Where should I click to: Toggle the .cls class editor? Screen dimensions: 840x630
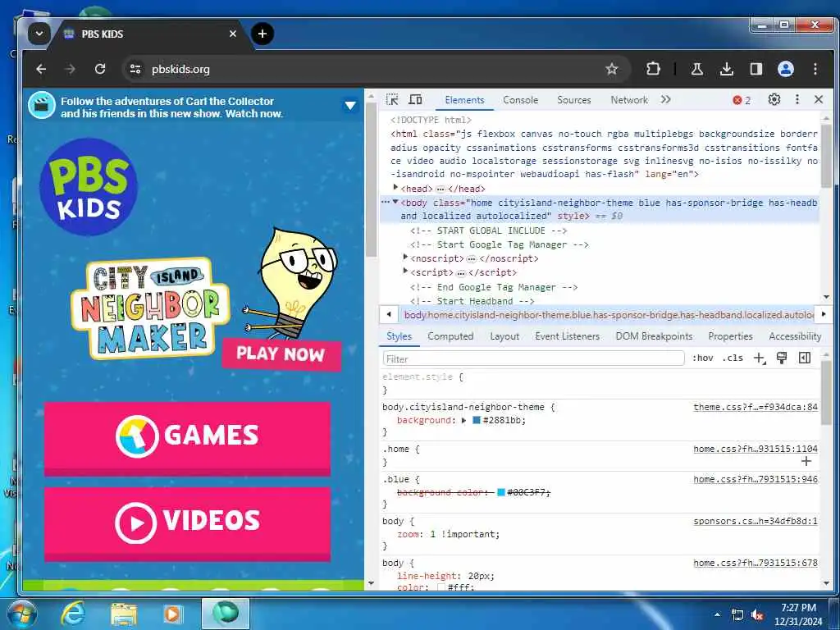pyautogui.click(x=733, y=358)
